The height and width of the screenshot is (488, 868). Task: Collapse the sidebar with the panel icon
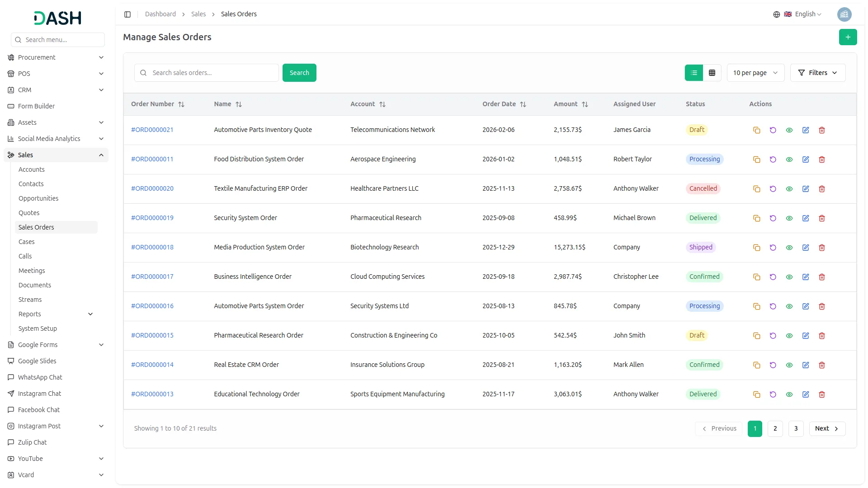tap(127, 14)
